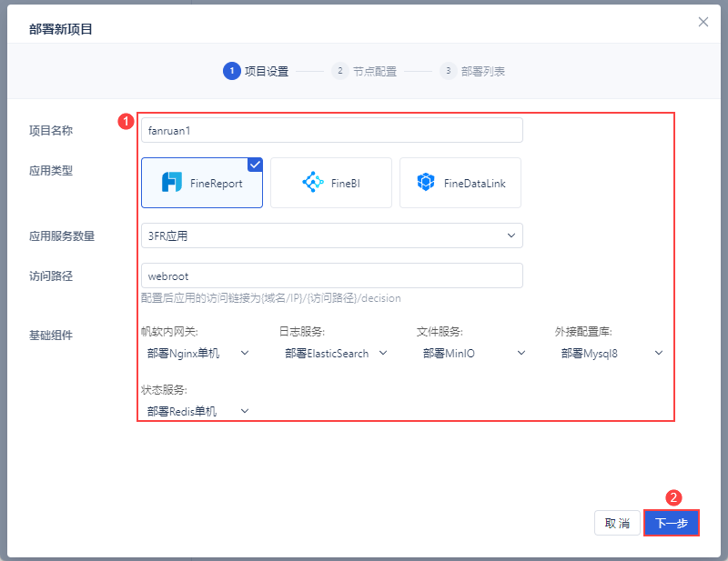Select the FineBI application type card
The image size is (728, 561).
pyautogui.click(x=331, y=183)
